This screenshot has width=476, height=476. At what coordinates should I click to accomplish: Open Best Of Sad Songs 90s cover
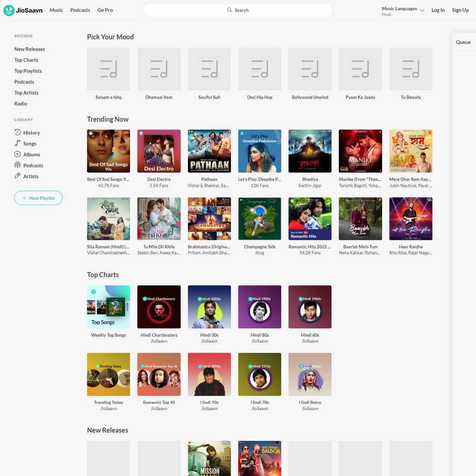108,151
